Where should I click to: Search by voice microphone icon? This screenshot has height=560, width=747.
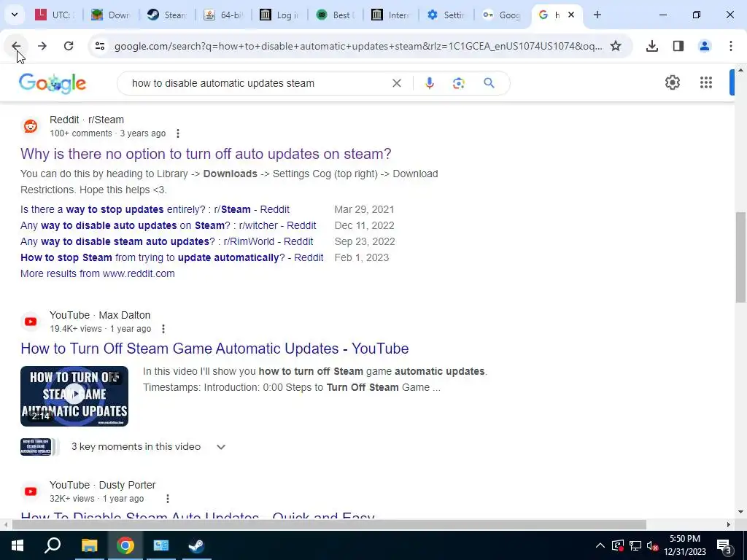429,83
